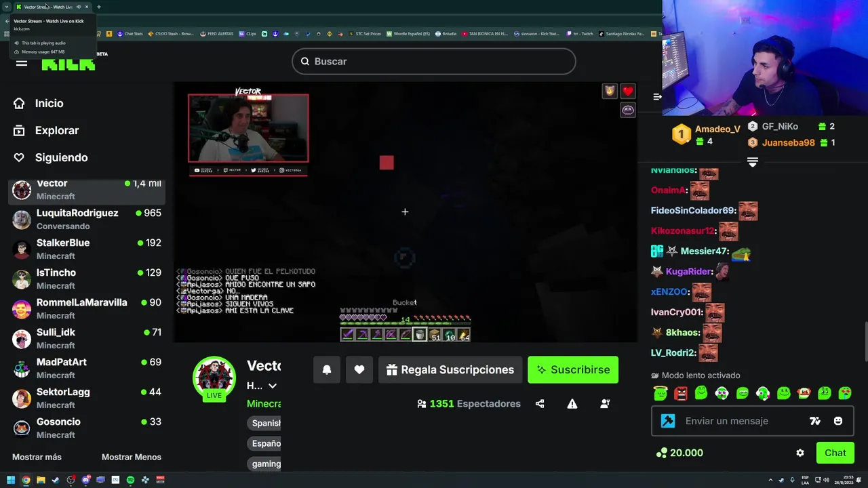Insert the halo angel quick emote
The image size is (868, 488).
pyautogui.click(x=660, y=393)
